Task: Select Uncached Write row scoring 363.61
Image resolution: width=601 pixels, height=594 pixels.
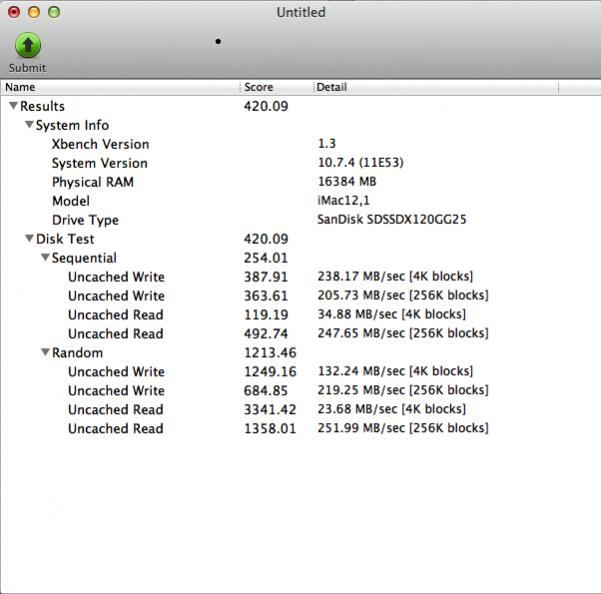Action: (300, 295)
